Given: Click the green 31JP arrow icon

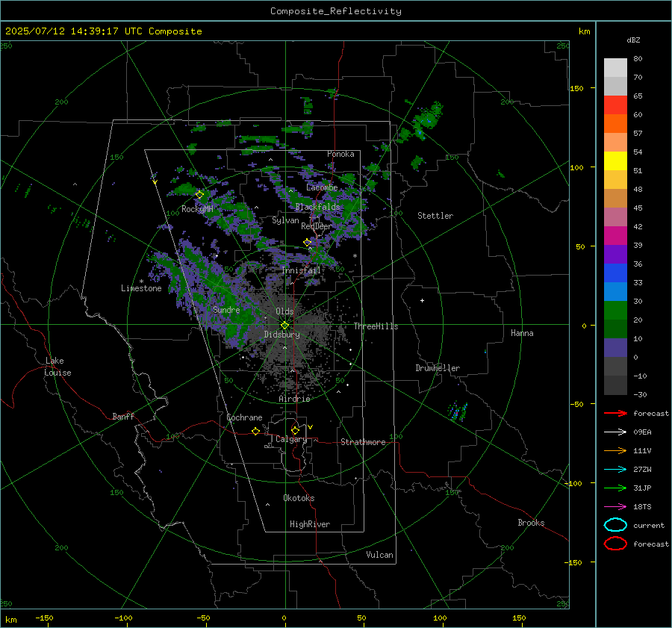Looking at the screenshot, I should [x=615, y=488].
